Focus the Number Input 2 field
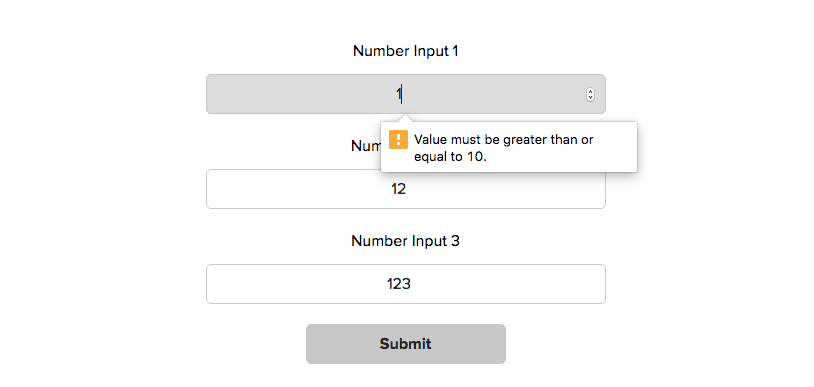The image size is (814, 387). [x=405, y=189]
